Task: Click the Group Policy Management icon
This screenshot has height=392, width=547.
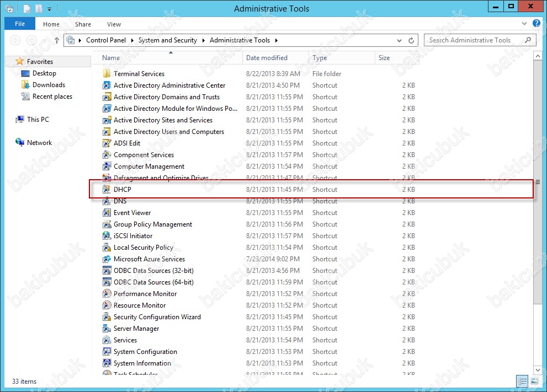Action: click(107, 224)
